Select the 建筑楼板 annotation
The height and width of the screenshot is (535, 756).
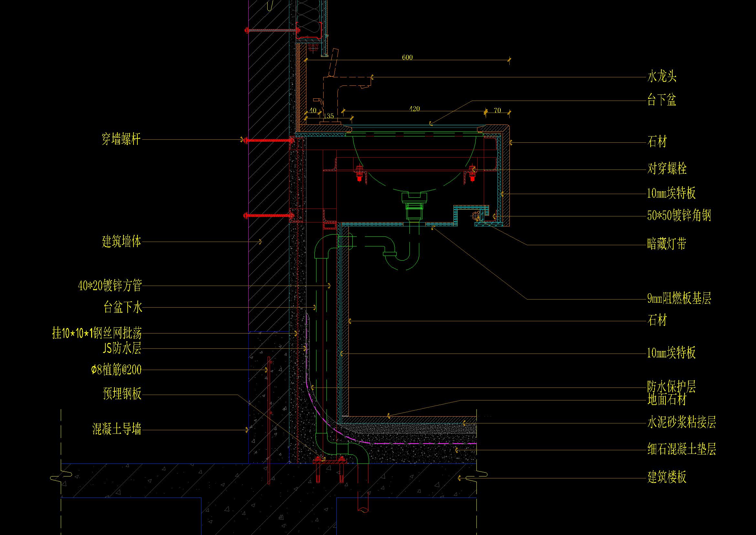tap(667, 477)
